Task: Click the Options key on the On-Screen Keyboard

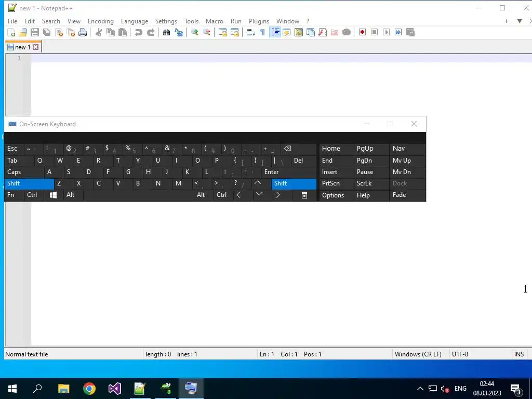Action: pos(336,195)
